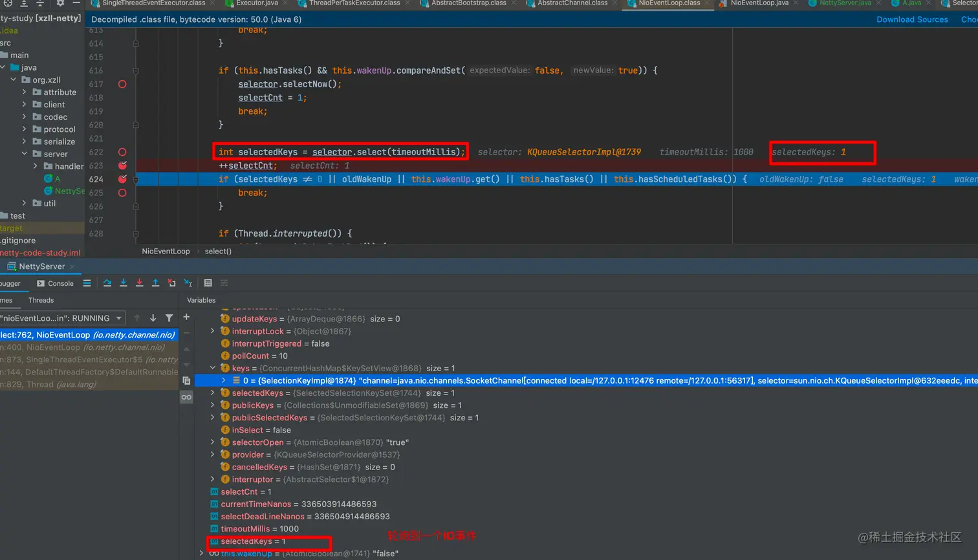The width and height of the screenshot is (978, 560).
Task: Collapse the keys variable node
Action: click(212, 368)
